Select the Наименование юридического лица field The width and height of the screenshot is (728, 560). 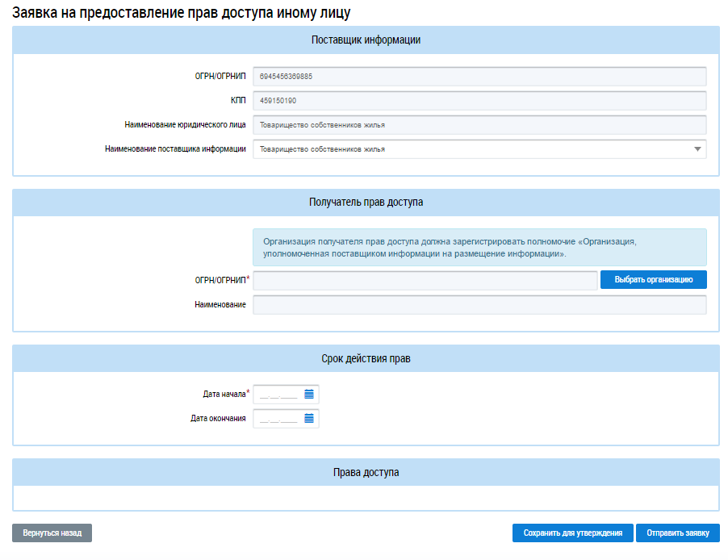click(479, 125)
